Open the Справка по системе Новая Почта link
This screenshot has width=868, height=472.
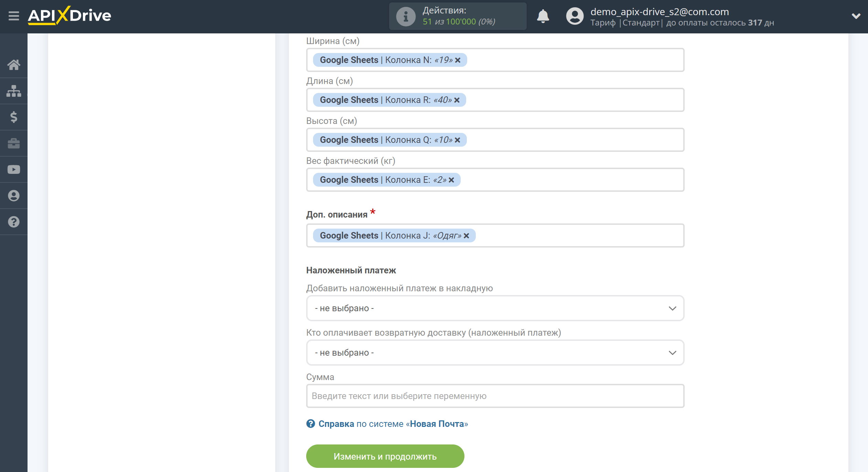point(393,424)
